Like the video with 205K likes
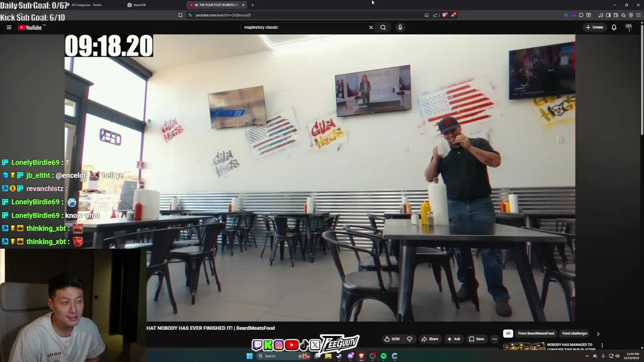The width and height of the screenshot is (644, 362). [x=392, y=339]
